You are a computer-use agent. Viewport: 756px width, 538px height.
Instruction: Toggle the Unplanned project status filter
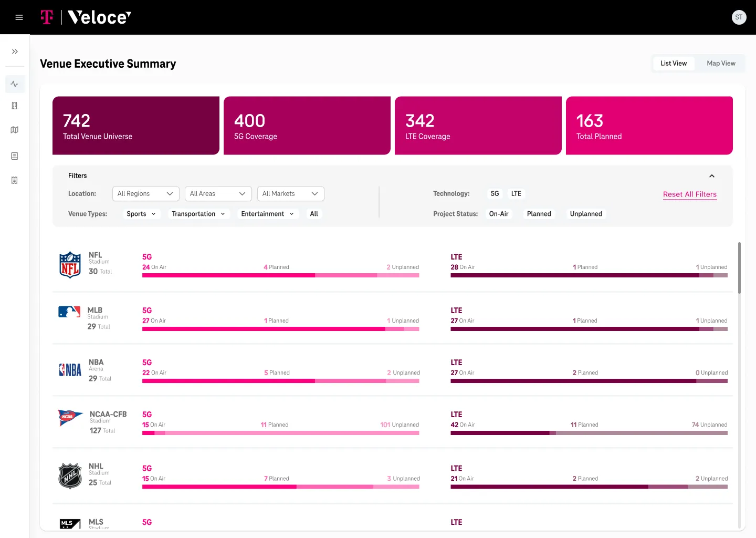[586, 214]
